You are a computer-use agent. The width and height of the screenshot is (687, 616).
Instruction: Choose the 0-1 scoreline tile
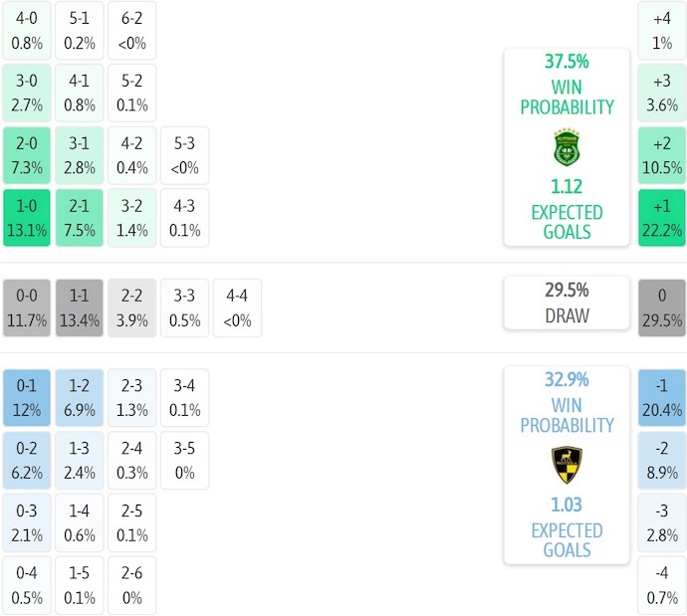click(26, 398)
